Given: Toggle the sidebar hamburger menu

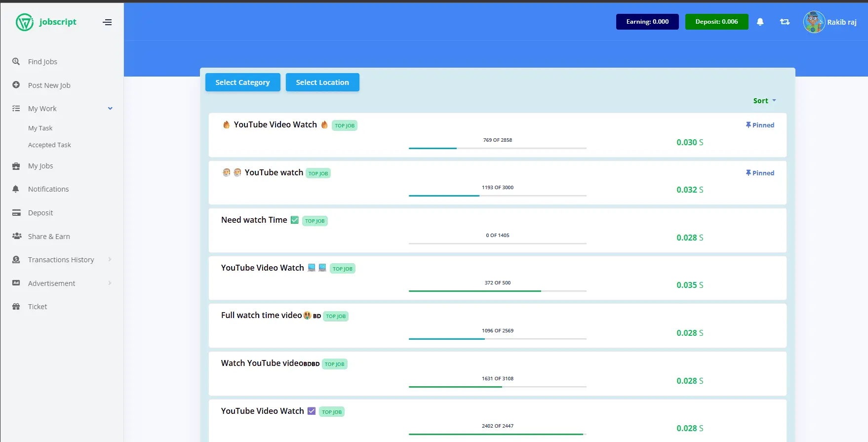Looking at the screenshot, I should coord(107,22).
